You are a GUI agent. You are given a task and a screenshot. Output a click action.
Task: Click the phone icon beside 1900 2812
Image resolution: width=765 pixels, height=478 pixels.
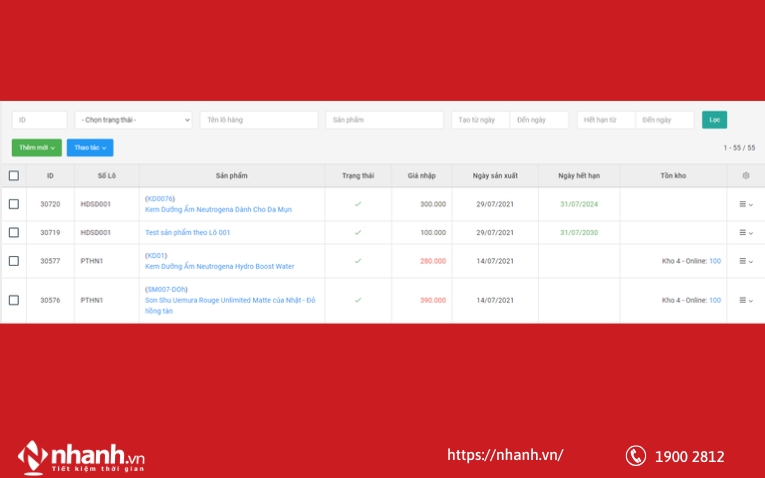click(x=635, y=456)
